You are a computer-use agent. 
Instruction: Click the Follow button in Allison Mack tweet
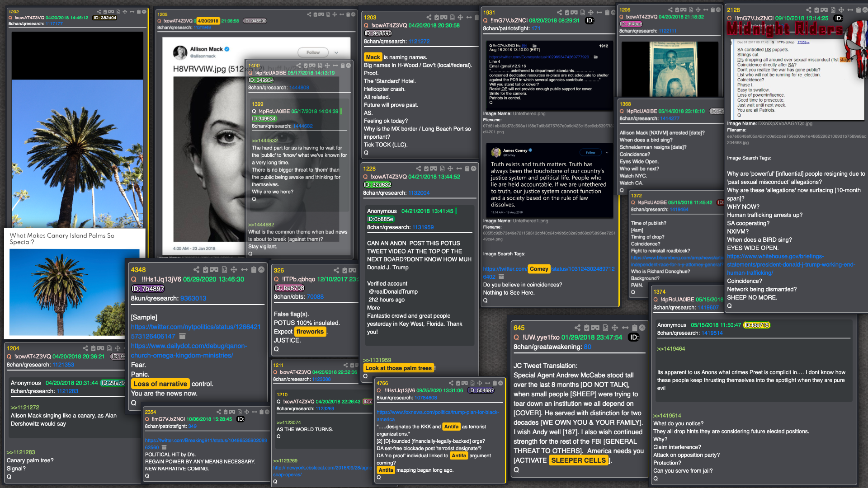313,52
